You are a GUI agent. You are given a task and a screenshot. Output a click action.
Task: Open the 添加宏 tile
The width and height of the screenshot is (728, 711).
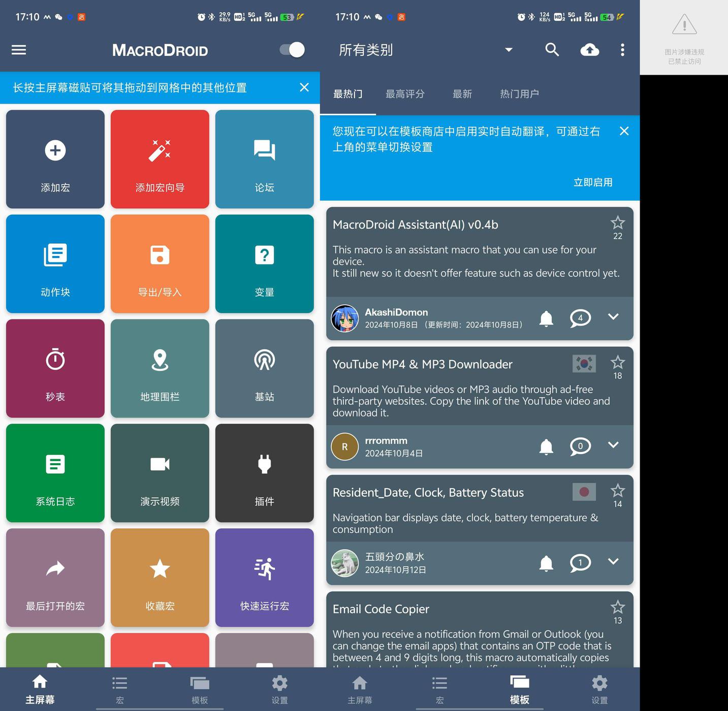[55, 159]
